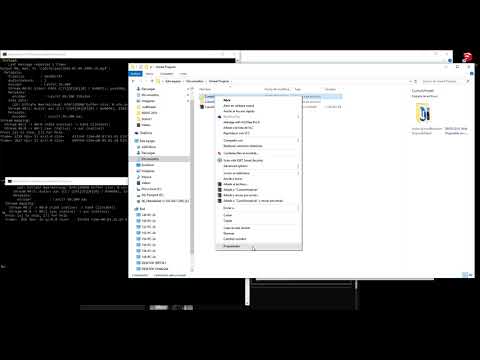
Task: Expand the Enviar a submenu
Action: pos(298,208)
